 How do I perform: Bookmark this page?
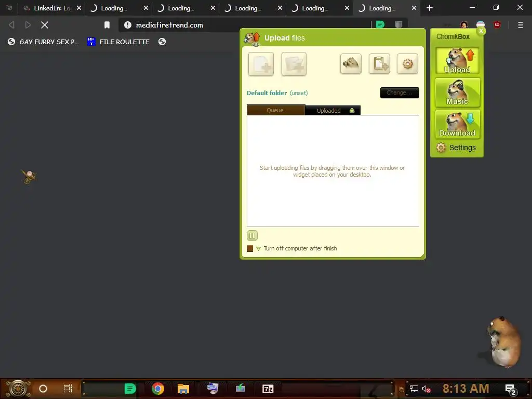(x=107, y=25)
